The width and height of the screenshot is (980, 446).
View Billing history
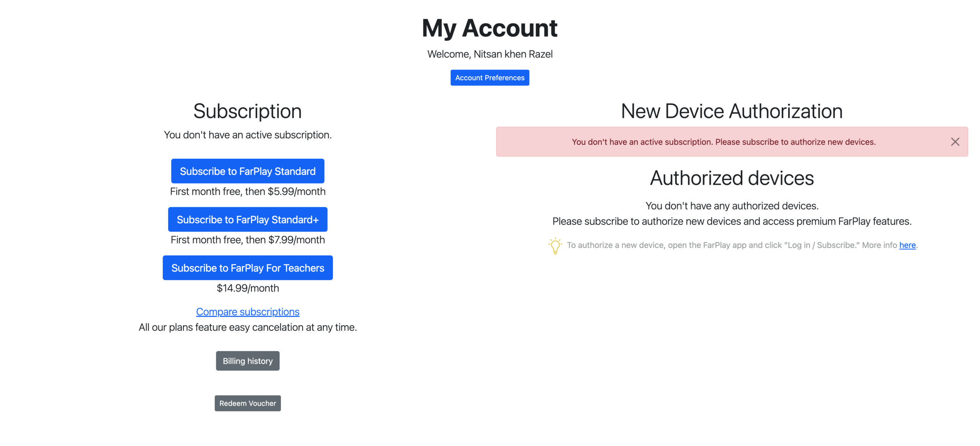[247, 361]
